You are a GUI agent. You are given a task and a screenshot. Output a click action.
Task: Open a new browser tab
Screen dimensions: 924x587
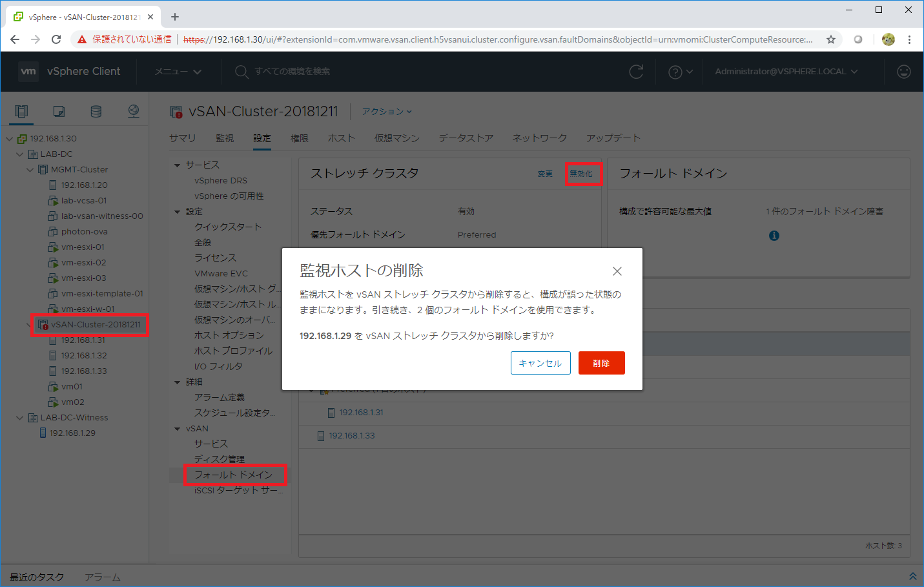(175, 17)
